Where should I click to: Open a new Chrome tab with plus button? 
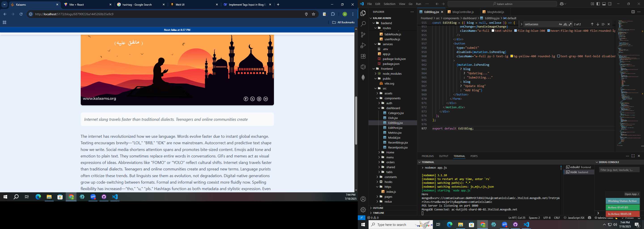[x=278, y=4]
